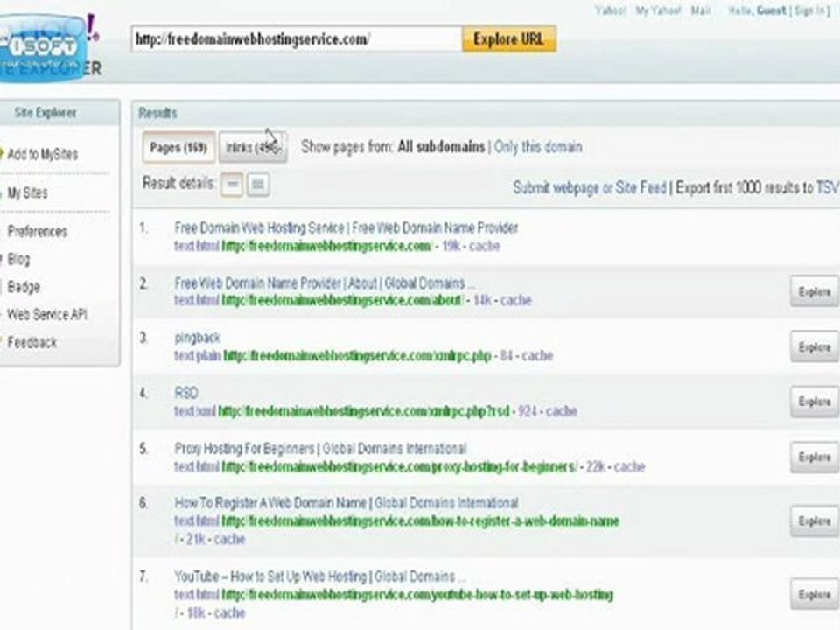Click the expanded result details view icon
The image size is (840, 630).
click(257, 185)
